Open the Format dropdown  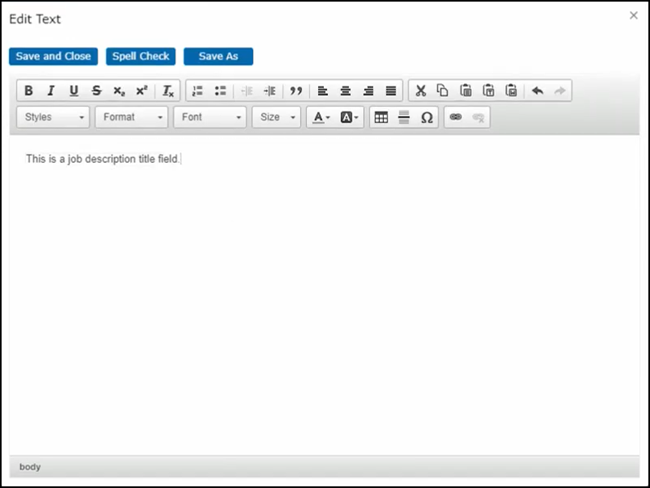click(x=131, y=117)
